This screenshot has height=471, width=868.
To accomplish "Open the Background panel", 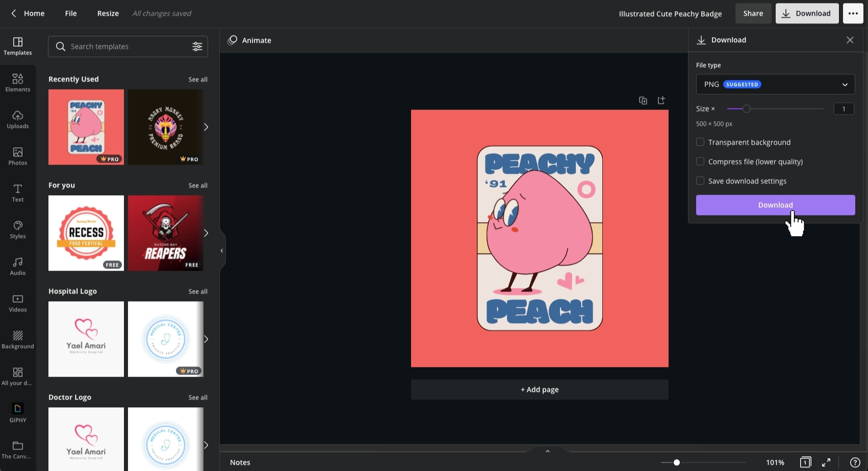I will pos(17,339).
